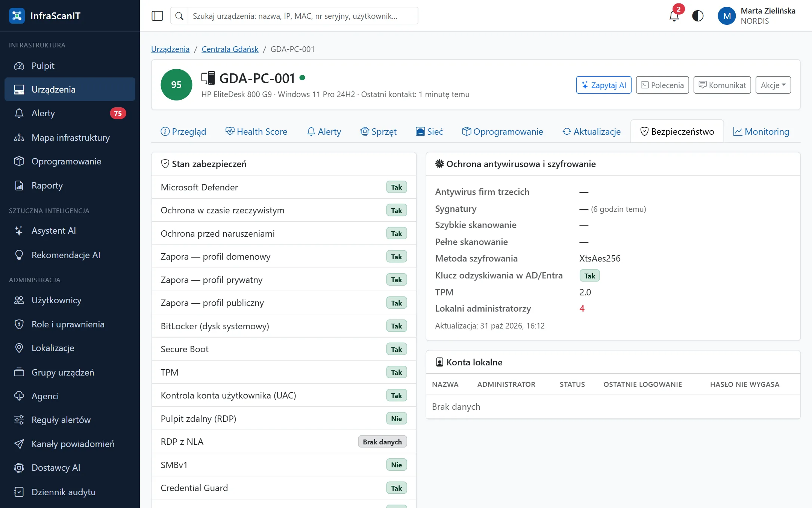Click the Polecenia button

click(x=662, y=85)
